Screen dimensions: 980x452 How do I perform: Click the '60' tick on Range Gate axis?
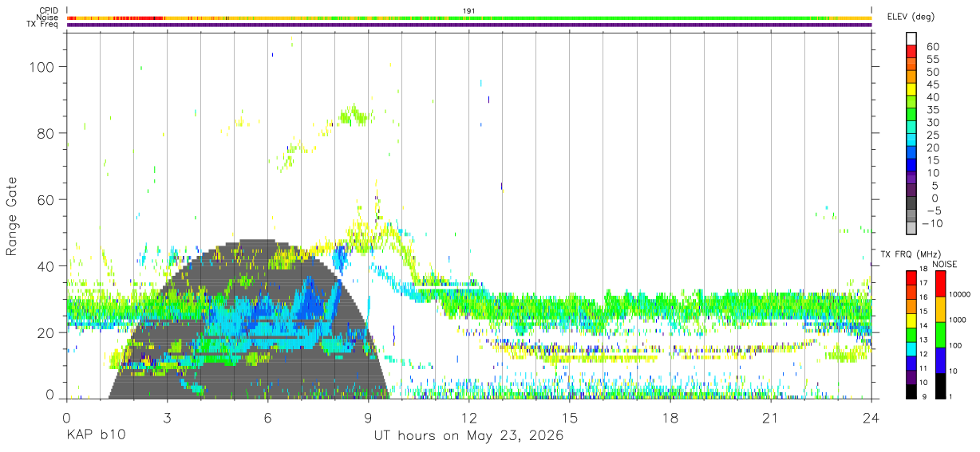coord(48,199)
